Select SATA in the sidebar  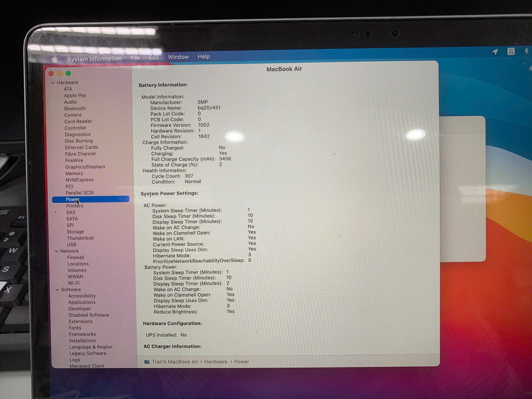pyautogui.click(x=72, y=219)
